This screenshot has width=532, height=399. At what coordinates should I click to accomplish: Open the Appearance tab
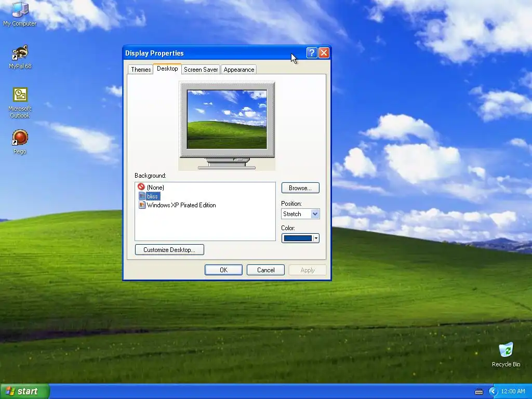(x=239, y=70)
